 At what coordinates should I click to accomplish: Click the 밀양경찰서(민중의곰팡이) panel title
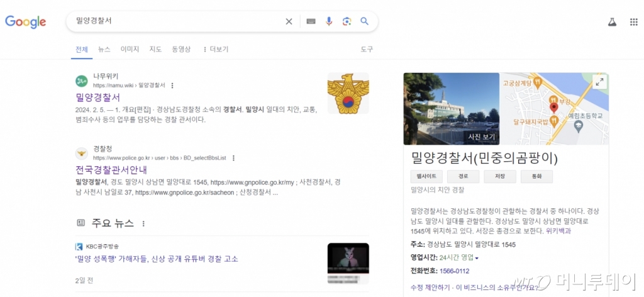click(x=484, y=159)
